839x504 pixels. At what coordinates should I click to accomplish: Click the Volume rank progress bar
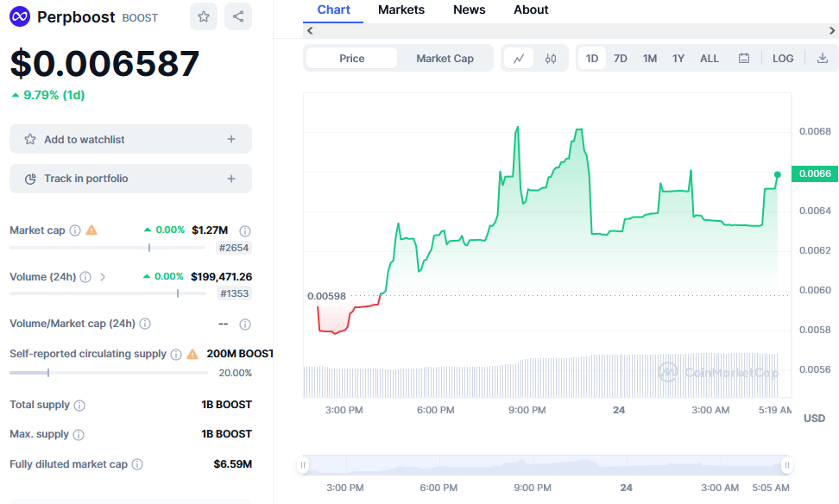[x=108, y=293]
